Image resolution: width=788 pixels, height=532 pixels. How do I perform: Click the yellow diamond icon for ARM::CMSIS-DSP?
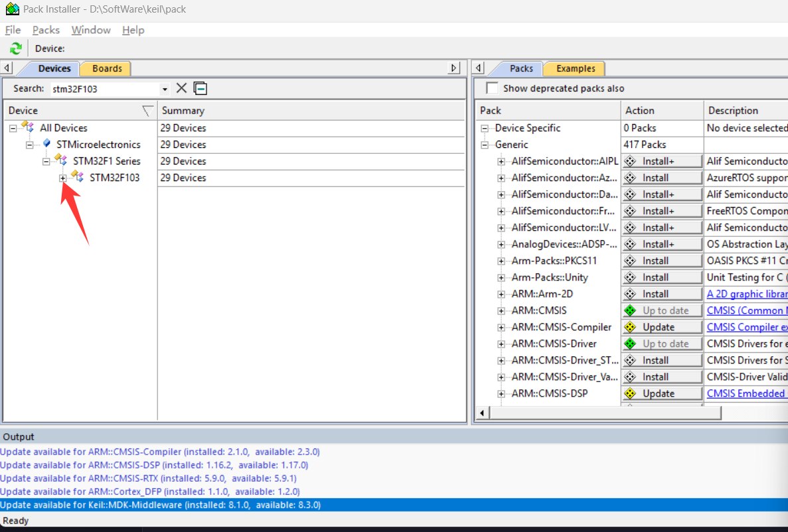tap(630, 393)
